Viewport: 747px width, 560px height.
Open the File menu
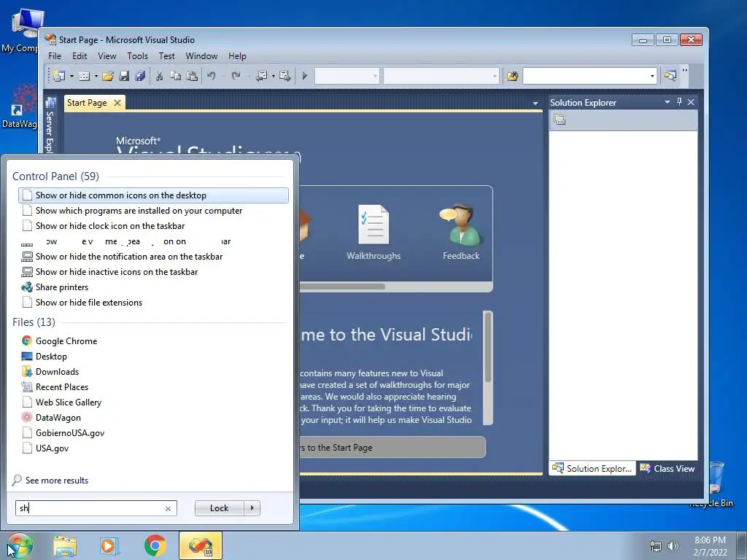pyautogui.click(x=55, y=56)
